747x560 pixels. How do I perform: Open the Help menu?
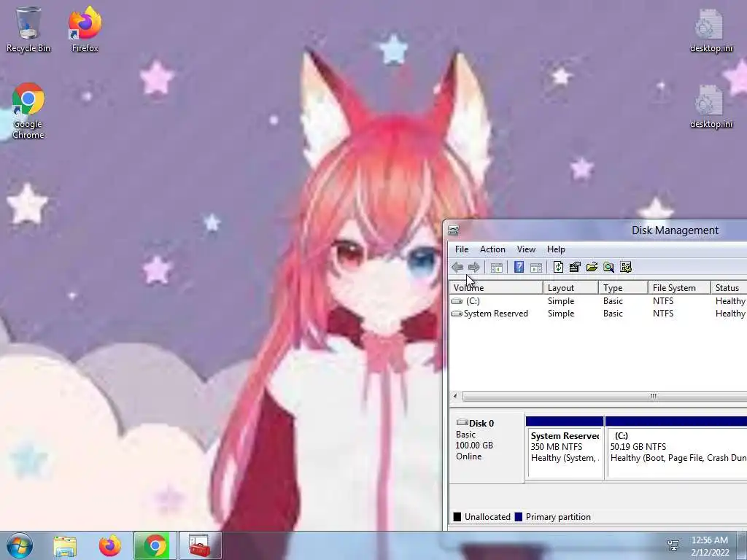pos(556,249)
